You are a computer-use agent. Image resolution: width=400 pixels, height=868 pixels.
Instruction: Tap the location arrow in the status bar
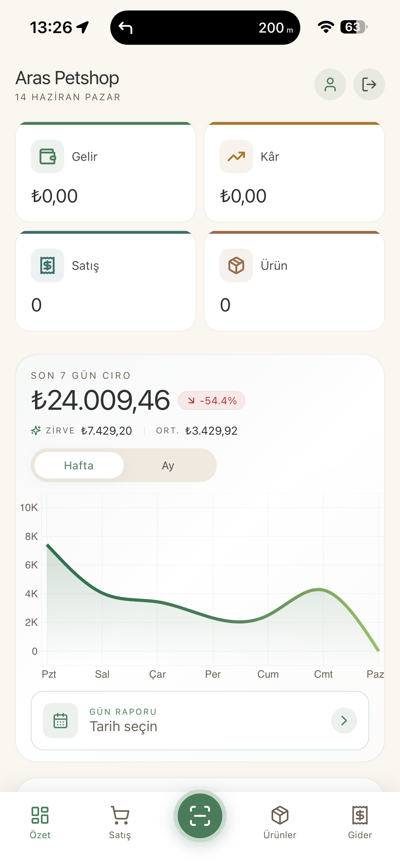pyautogui.click(x=83, y=27)
